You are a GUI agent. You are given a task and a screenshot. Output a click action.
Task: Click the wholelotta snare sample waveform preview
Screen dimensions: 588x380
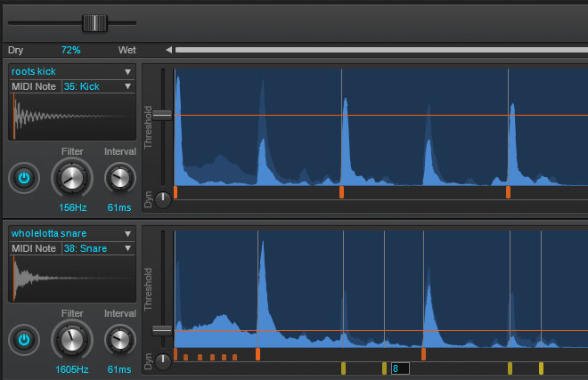(x=72, y=279)
